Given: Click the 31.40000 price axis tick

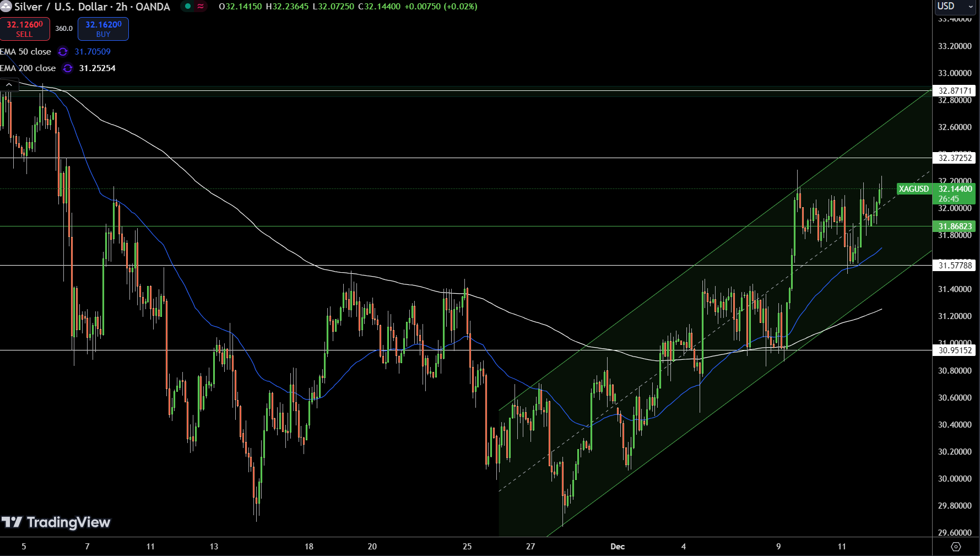Looking at the screenshot, I should pos(955,289).
